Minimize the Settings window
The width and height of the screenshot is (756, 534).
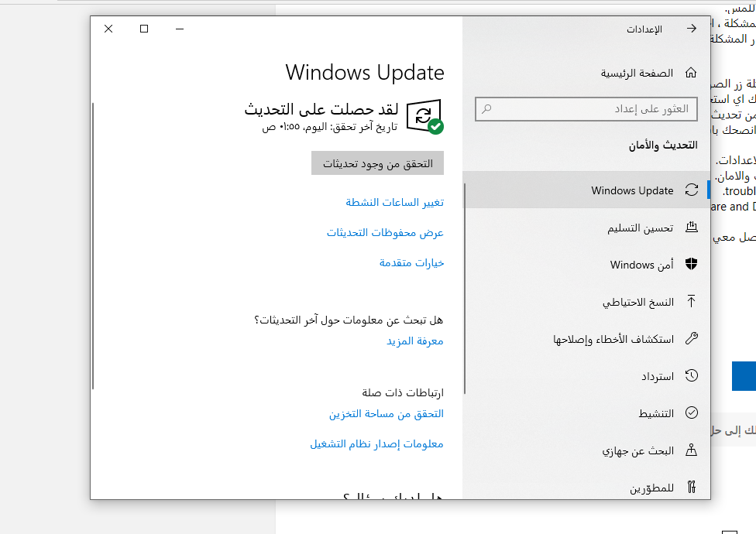pos(180,29)
